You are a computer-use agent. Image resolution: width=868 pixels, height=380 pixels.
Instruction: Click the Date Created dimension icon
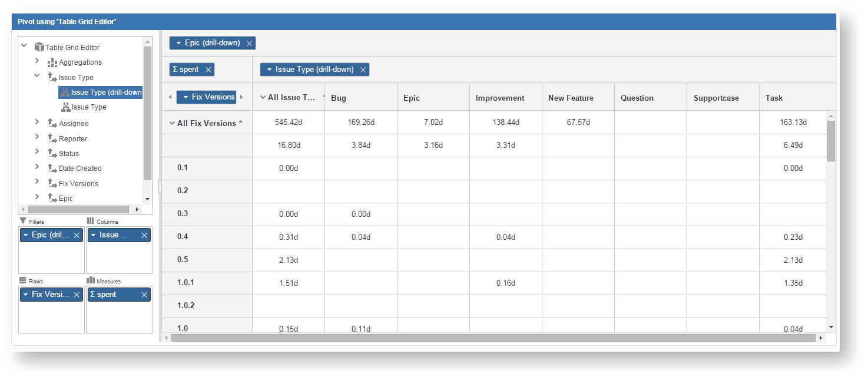coord(52,168)
